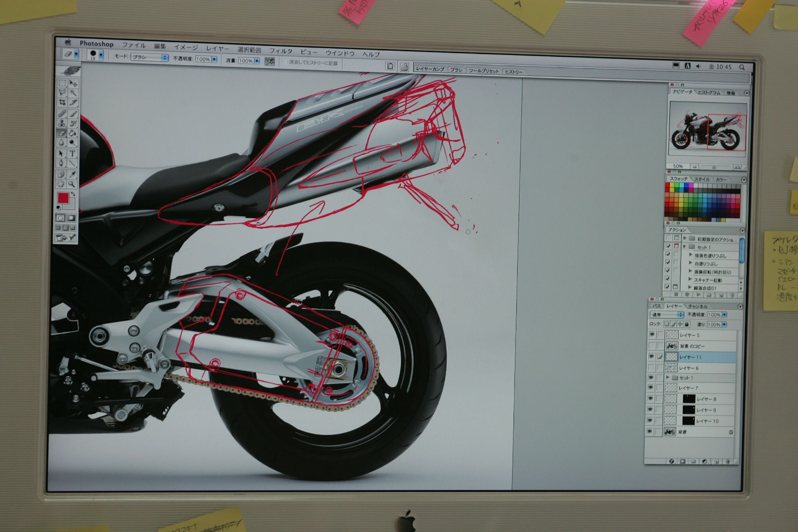This screenshot has width=798, height=532.
Task: Open the フィルタ menu
Action: 280,51
